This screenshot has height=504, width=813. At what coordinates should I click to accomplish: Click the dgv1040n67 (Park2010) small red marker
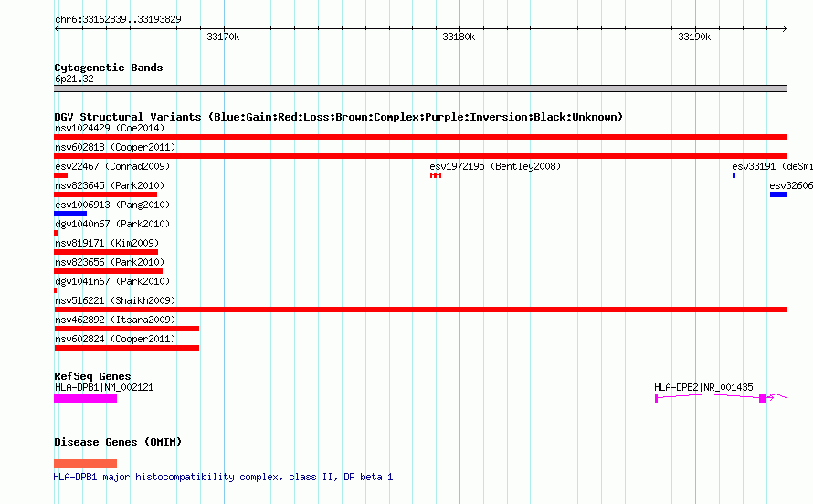(x=56, y=233)
